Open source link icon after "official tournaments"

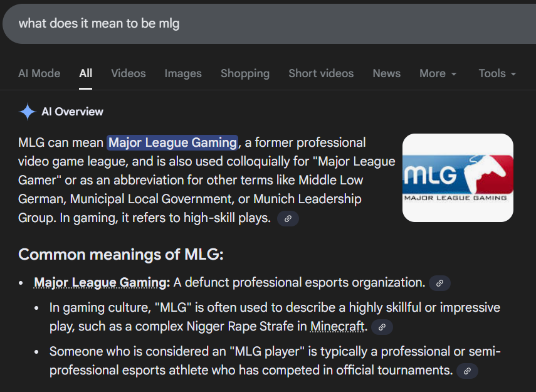coord(467,371)
